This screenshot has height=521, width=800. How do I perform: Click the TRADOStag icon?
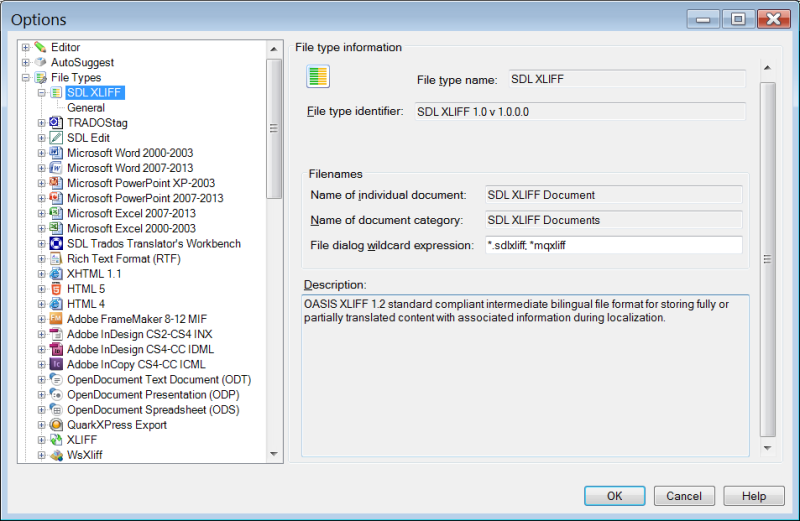pos(56,123)
